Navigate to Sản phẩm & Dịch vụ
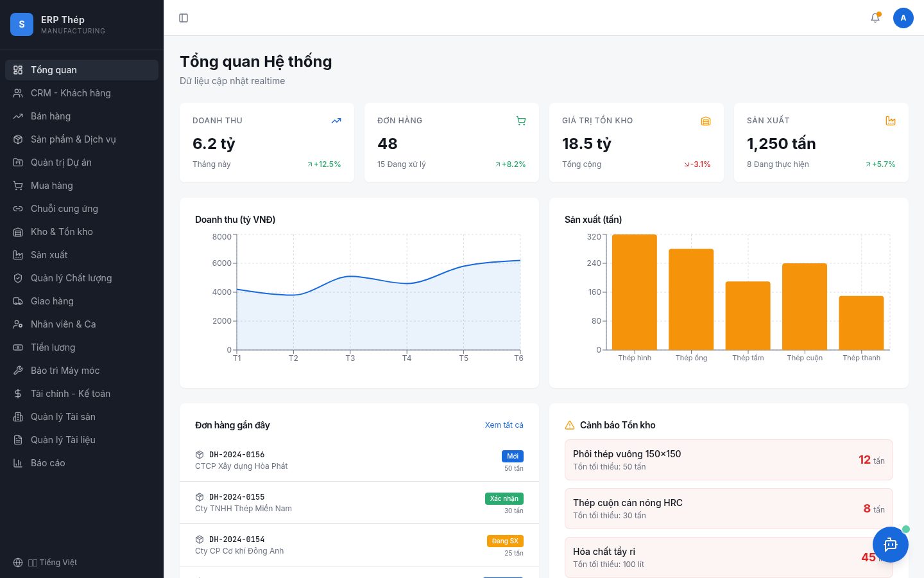This screenshot has width=924, height=578. pyautogui.click(x=81, y=139)
